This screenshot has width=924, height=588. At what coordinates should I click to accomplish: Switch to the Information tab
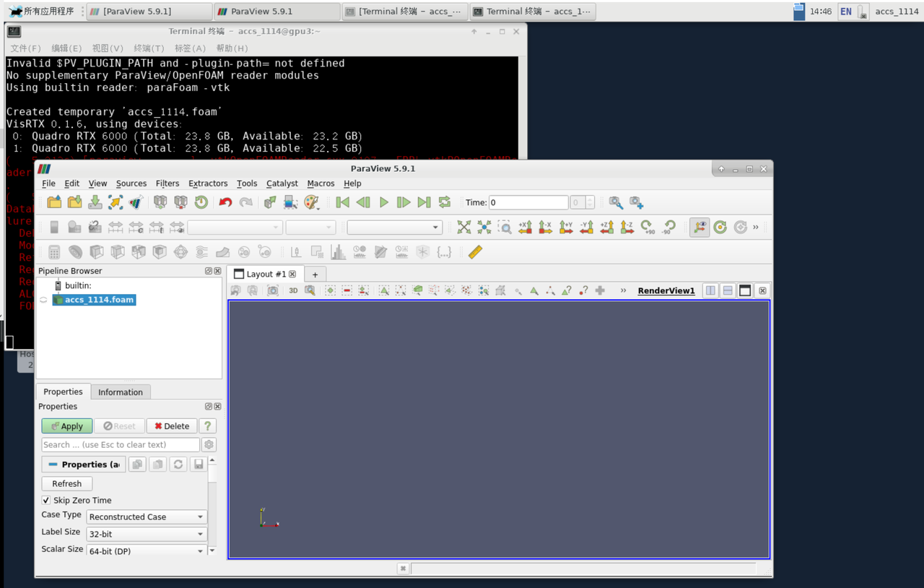(x=121, y=392)
